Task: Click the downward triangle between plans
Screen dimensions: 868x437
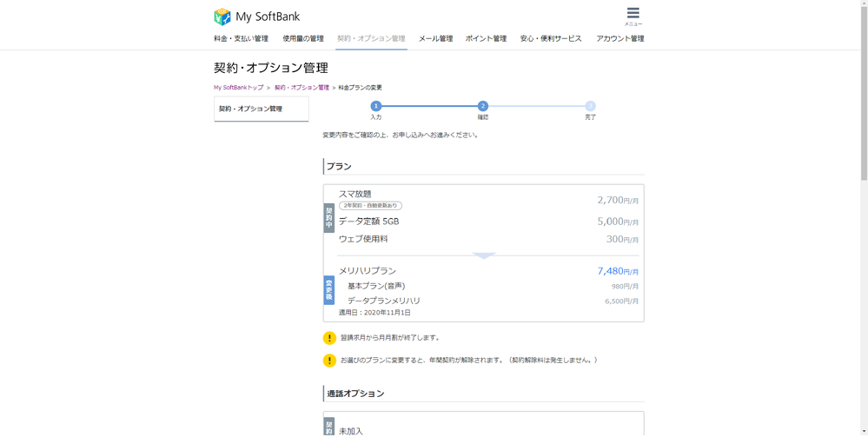Action: pyautogui.click(x=484, y=256)
